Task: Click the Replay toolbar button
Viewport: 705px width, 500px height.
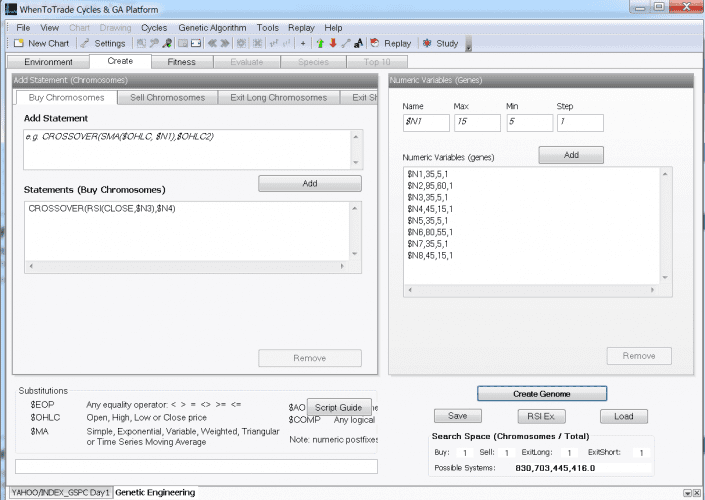Action: click(x=391, y=43)
